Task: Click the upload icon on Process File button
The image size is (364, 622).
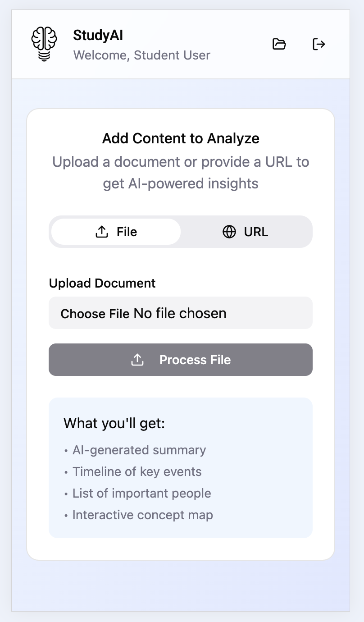Action: pyautogui.click(x=137, y=360)
